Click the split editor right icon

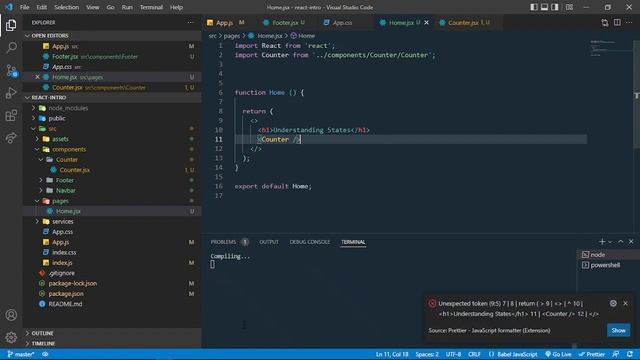pyautogui.click(x=617, y=22)
